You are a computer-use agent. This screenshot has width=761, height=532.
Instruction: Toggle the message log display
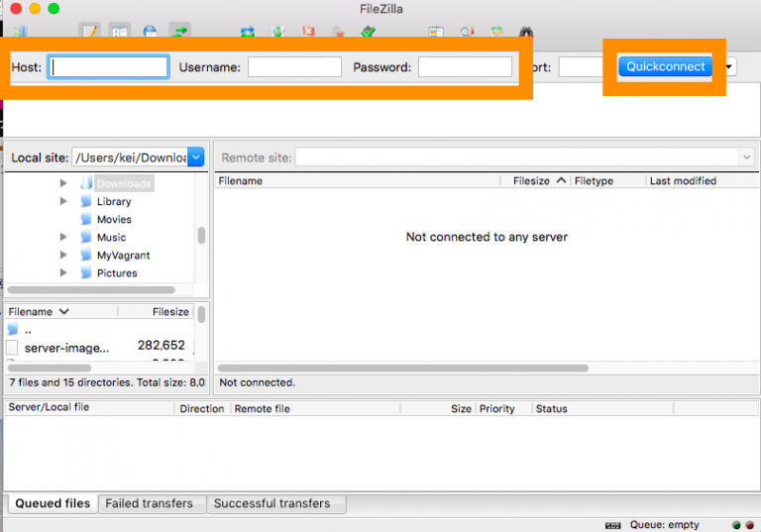[90, 33]
